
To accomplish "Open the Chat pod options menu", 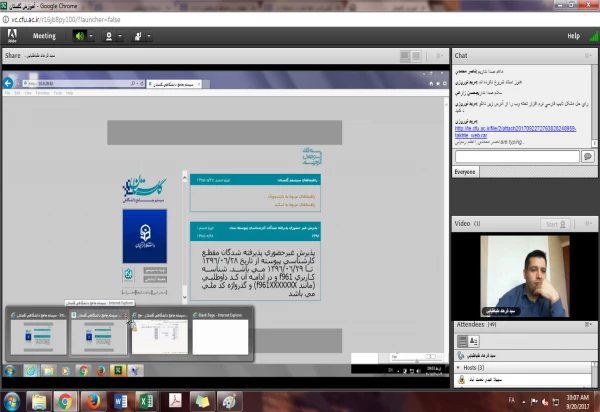I will pos(588,55).
